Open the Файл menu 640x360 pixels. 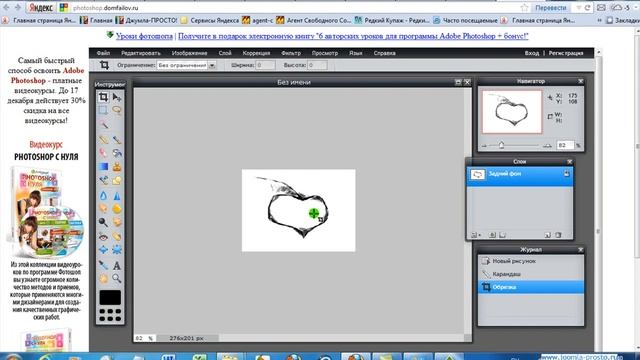(103, 53)
